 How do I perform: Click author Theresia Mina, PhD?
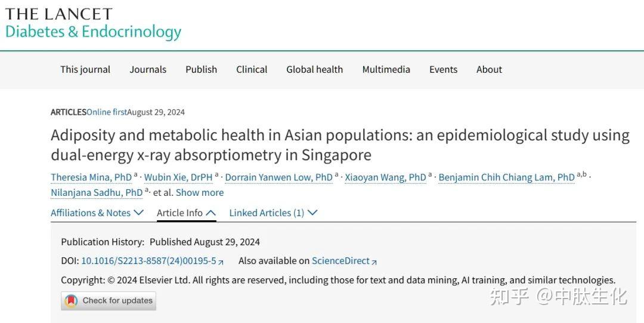[91, 177]
